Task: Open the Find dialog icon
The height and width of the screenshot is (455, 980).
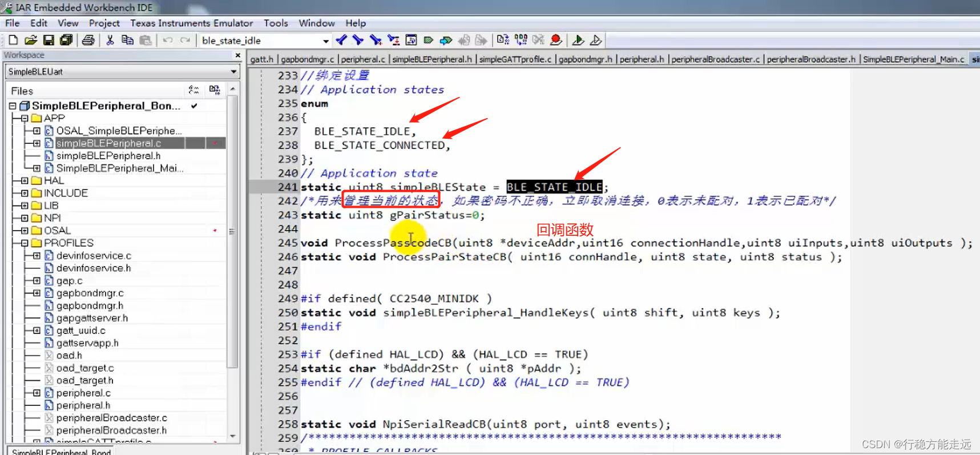Action: tap(376, 40)
